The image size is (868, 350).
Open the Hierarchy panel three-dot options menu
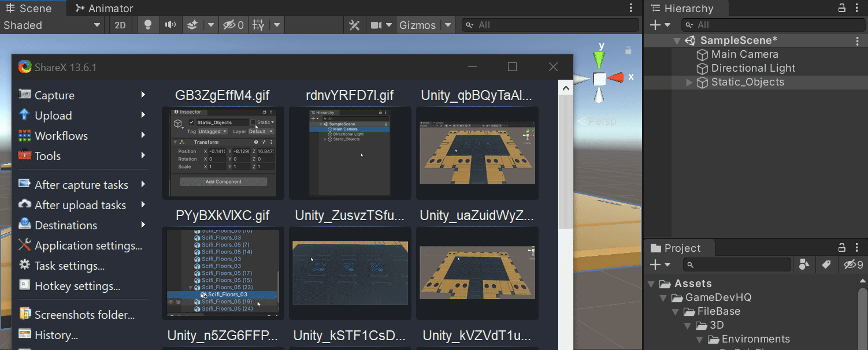(858, 8)
